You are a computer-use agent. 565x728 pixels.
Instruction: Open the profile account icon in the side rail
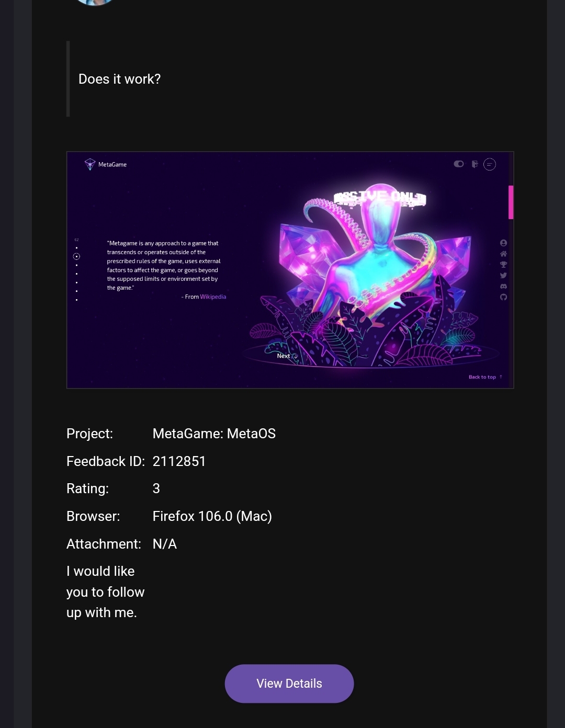point(503,243)
